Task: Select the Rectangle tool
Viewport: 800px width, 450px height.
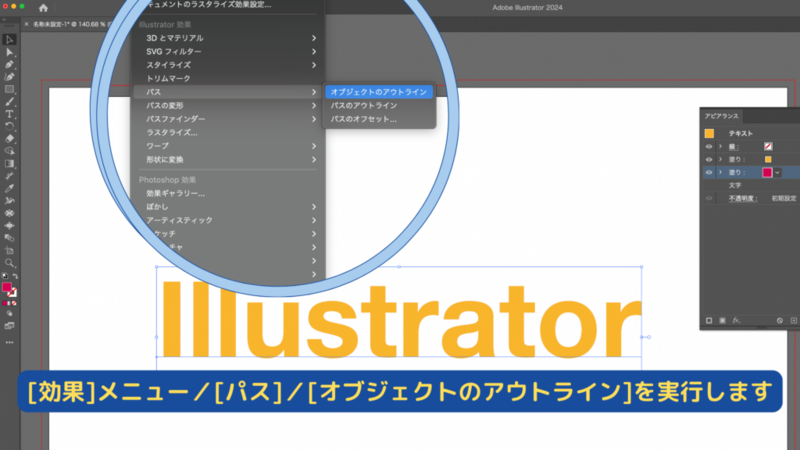Action: point(9,89)
